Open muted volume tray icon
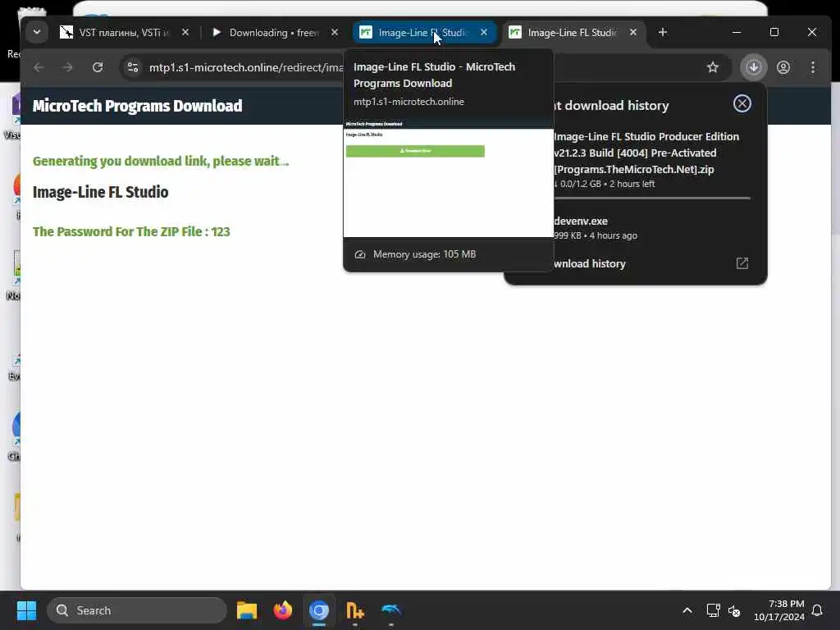This screenshot has height=630, width=840. tap(734, 610)
